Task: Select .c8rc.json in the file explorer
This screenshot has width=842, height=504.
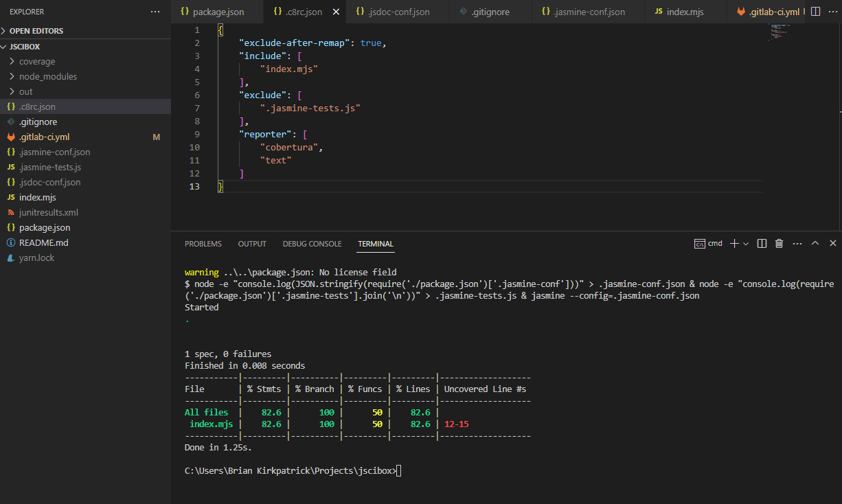Action: [85, 106]
